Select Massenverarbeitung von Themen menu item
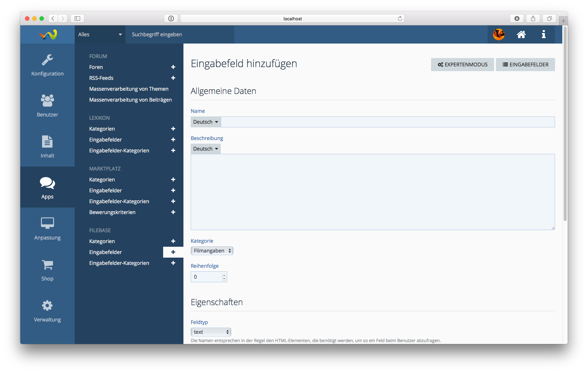Viewport: 588px width, 373px height. [129, 89]
